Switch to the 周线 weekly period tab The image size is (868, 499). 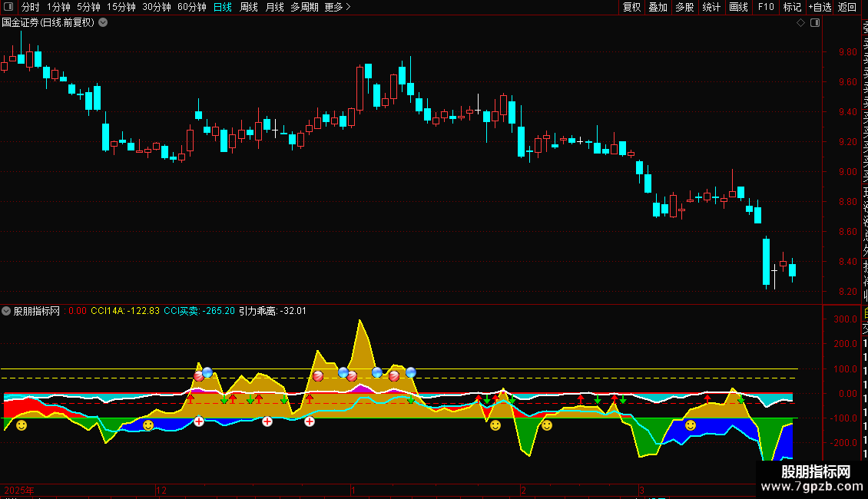point(249,7)
